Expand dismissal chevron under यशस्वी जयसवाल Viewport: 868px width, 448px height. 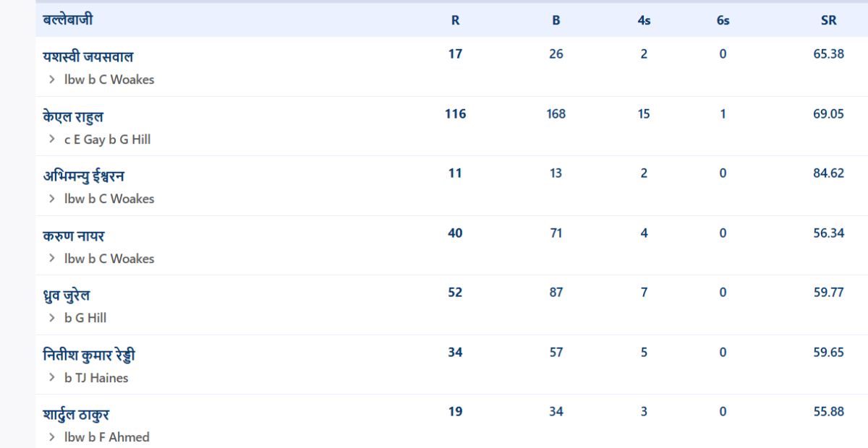(52, 79)
